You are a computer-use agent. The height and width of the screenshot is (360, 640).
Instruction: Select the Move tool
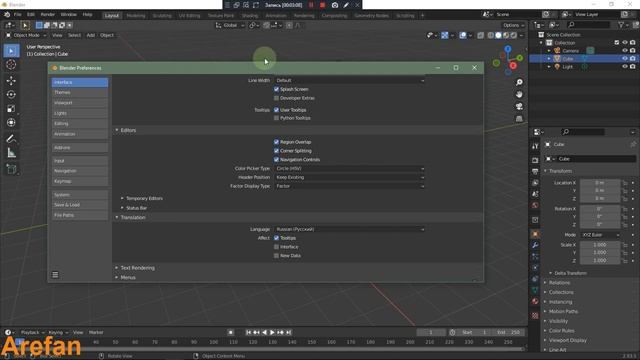point(11,80)
